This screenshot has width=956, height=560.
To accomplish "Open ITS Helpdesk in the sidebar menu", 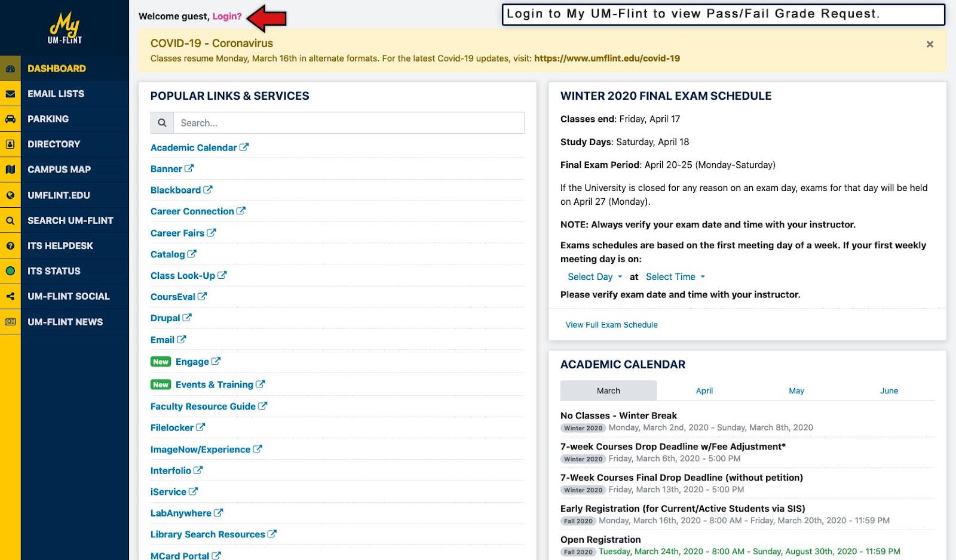I will [x=60, y=246].
